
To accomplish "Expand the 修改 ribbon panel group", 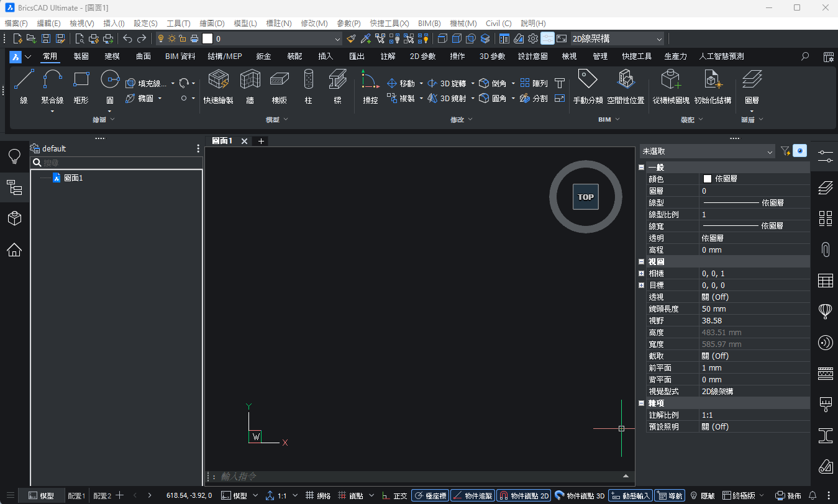I will (462, 119).
